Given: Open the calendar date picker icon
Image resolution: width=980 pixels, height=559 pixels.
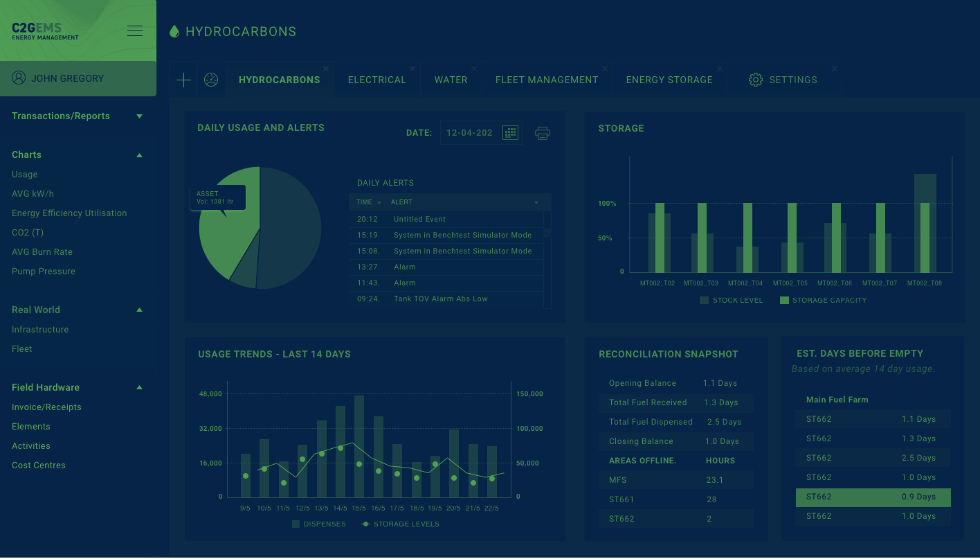Looking at the screenshot, I should pyautogui.click(x=510, y=132).
